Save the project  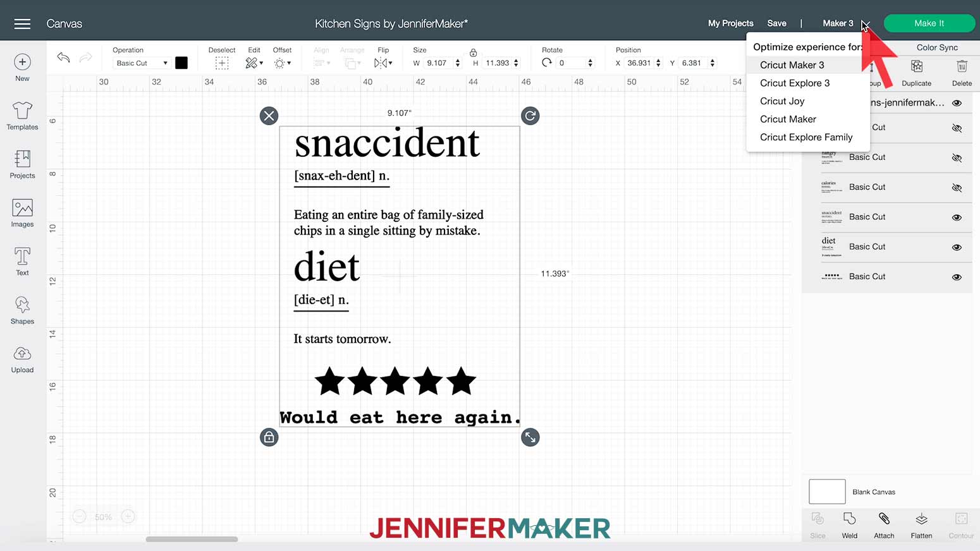[776, 23]
